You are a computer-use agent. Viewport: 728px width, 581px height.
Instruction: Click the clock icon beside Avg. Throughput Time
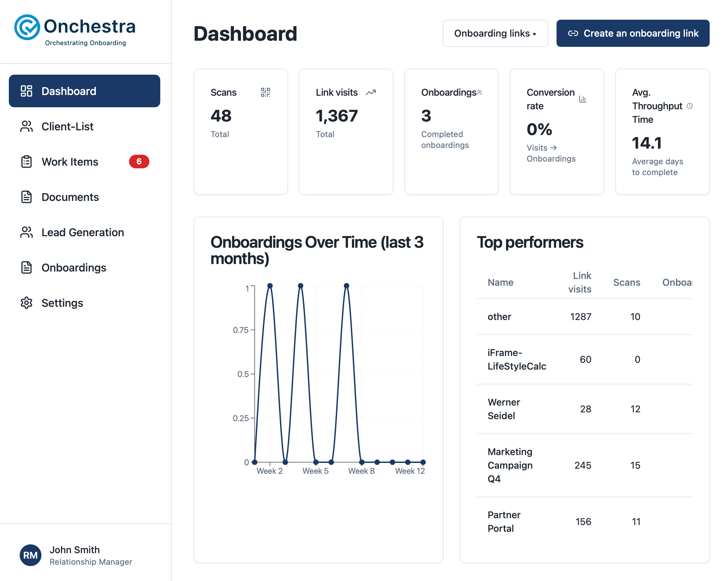click(x=690, y=106)
